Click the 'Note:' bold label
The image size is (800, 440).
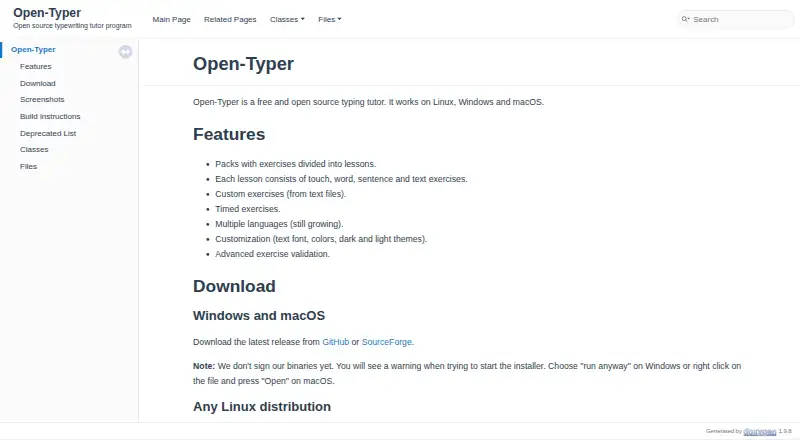[x=204, y=366]
